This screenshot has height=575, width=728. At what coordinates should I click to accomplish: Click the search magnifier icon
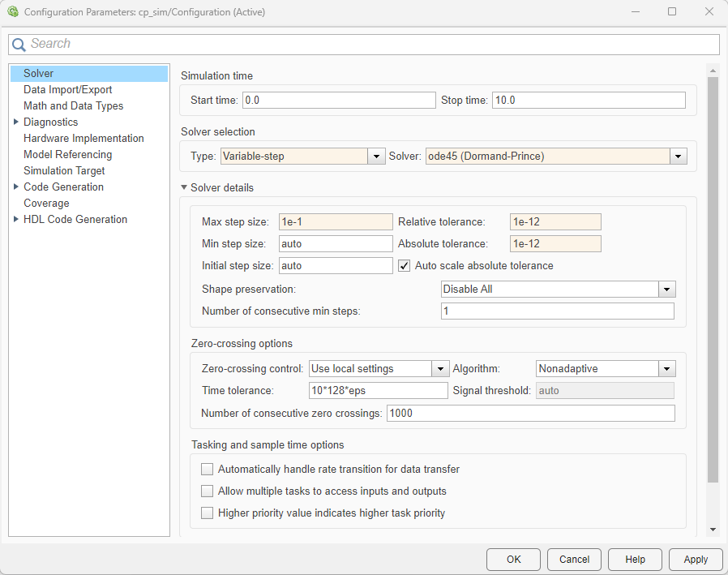[19, 45]
